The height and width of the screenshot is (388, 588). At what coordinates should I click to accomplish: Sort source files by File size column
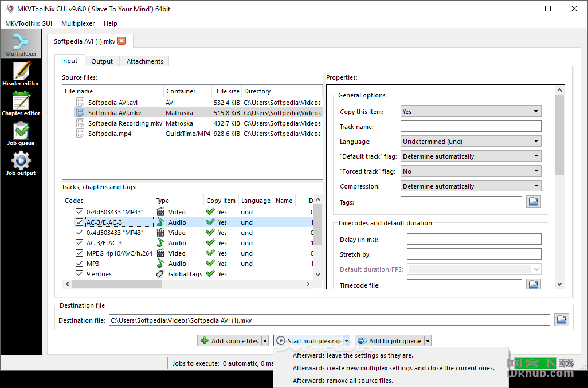click(x=226, y=91)
